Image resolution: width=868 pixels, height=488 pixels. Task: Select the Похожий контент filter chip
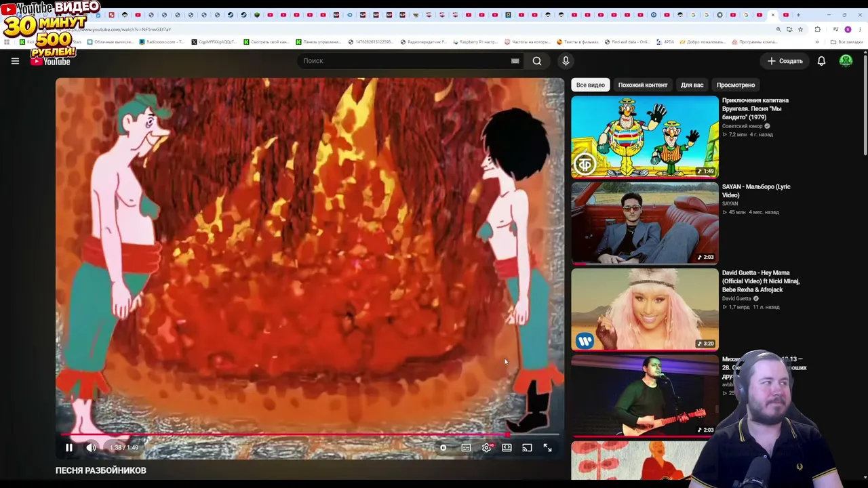click(643, 85)
